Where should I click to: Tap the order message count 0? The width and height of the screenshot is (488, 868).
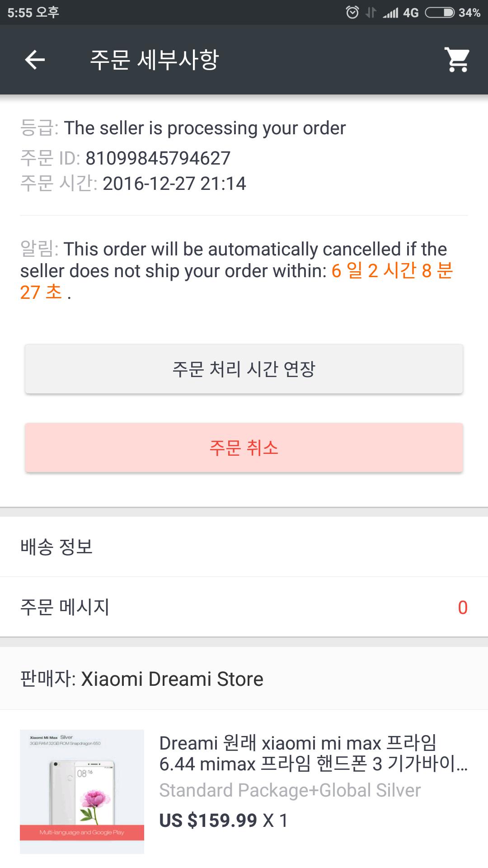(x=462, y=607)
